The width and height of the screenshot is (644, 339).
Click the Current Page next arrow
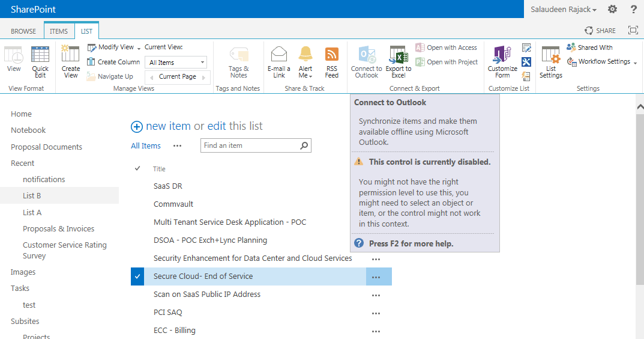tap(203, 78)
